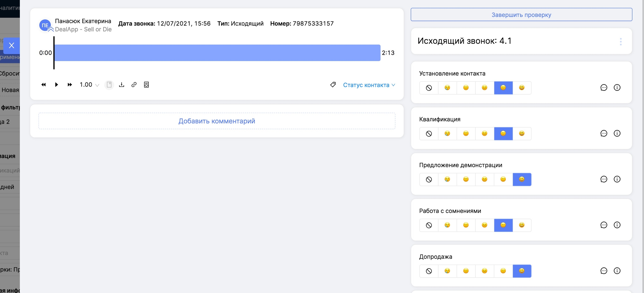Show info for Квалификация criterion
Screen dimensions: 644x293
coord(617,133)
